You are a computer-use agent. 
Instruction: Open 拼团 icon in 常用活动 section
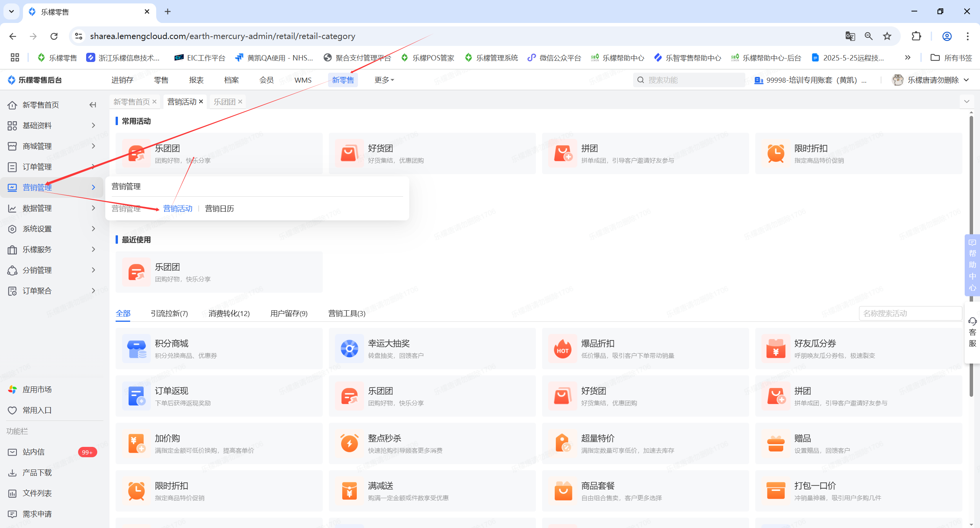coord(562,153)
